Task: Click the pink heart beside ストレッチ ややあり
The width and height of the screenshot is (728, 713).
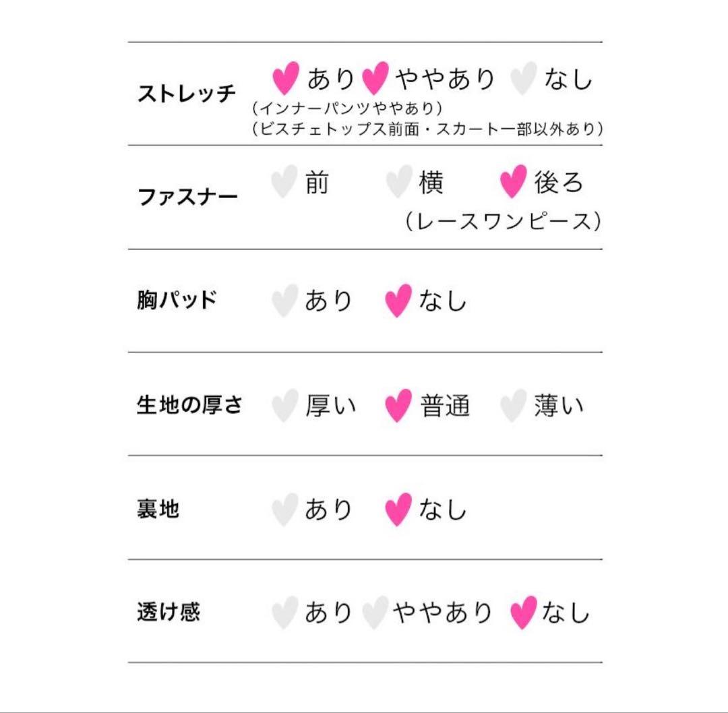Action: tap(375, 78)
